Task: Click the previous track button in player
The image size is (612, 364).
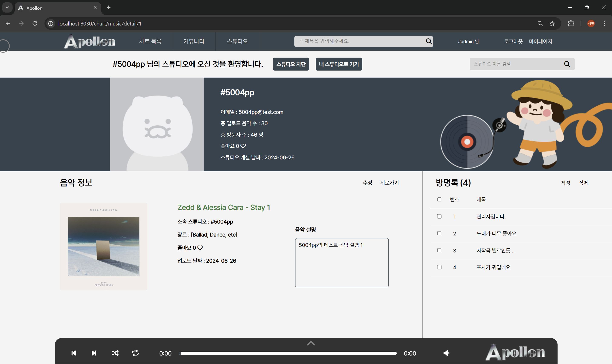Action: (73, 353)
